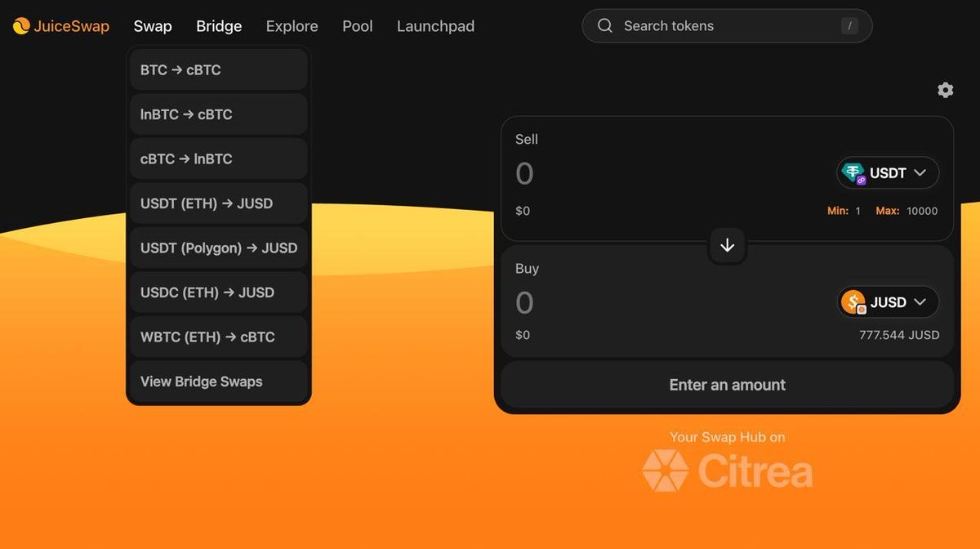Open the Launchpad tab

(x=435, y=26)
